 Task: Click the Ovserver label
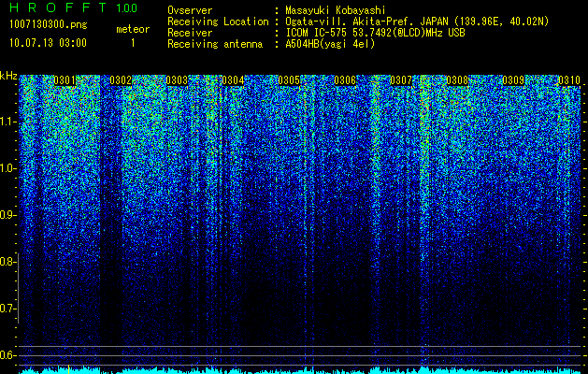[x=190, y=10]
